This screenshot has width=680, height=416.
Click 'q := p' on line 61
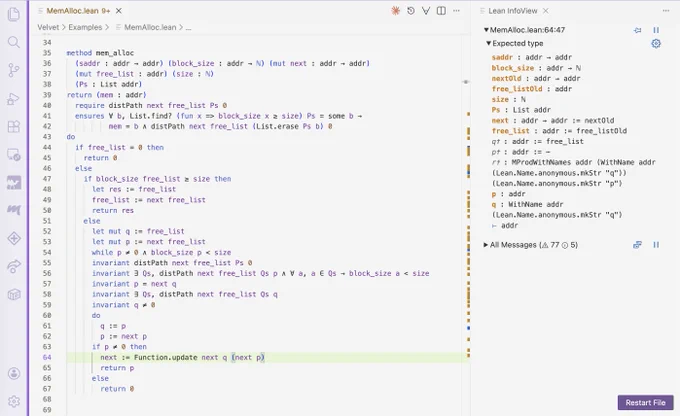pos(113,326)
